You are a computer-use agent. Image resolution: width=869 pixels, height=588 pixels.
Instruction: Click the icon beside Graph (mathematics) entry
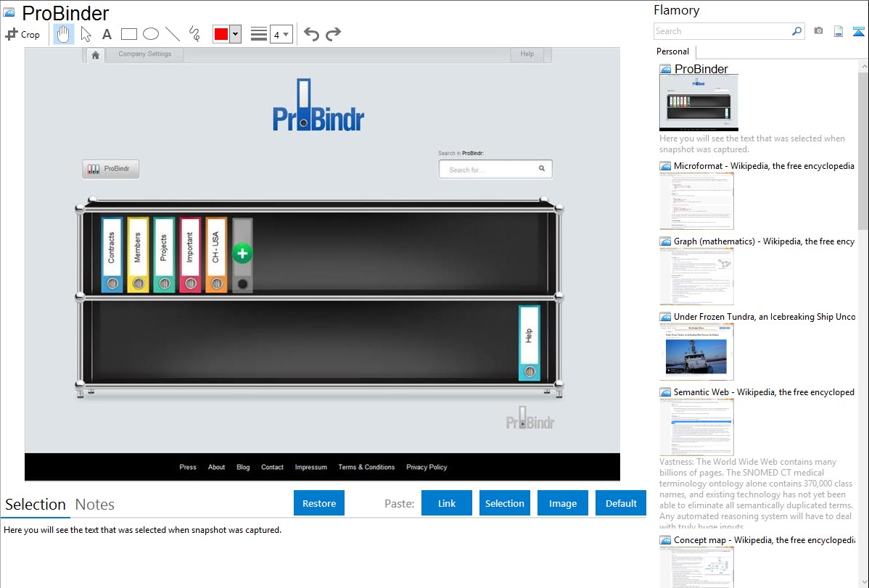665,241
